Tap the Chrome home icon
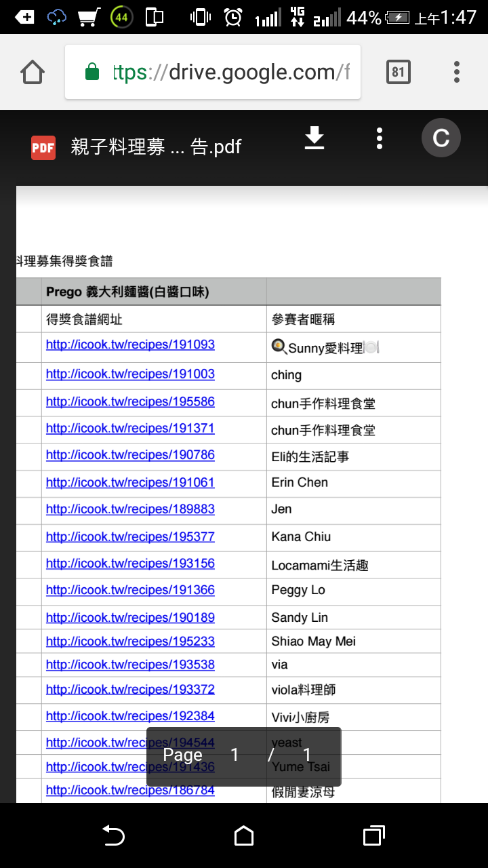The width and height of the screenshot is (488, 868). coord(33,72)
